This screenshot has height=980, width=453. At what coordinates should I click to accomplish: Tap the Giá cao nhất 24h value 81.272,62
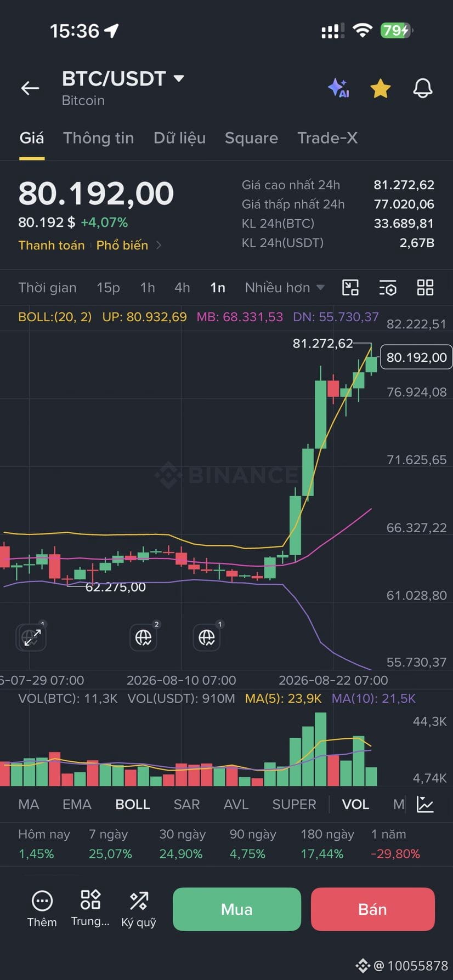click(404, 185)
